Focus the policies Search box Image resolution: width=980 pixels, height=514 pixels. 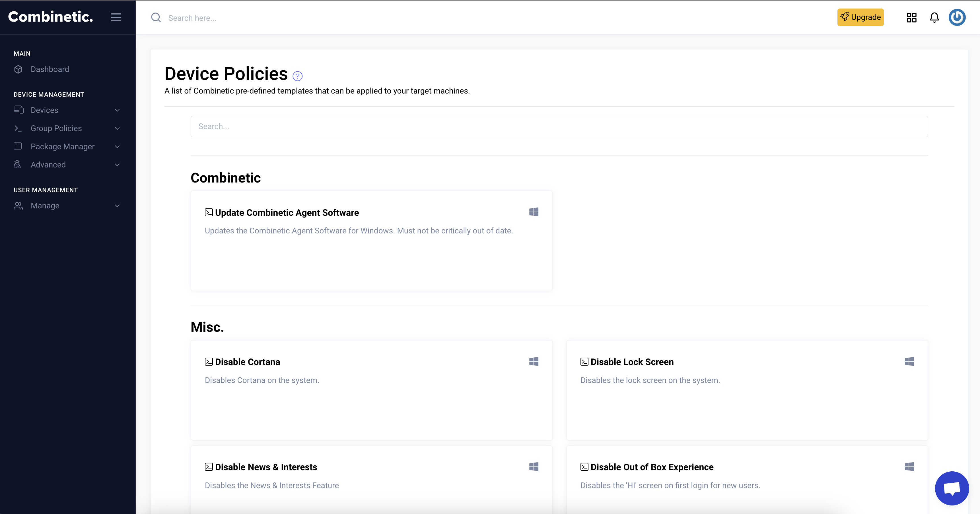point(559,127)
